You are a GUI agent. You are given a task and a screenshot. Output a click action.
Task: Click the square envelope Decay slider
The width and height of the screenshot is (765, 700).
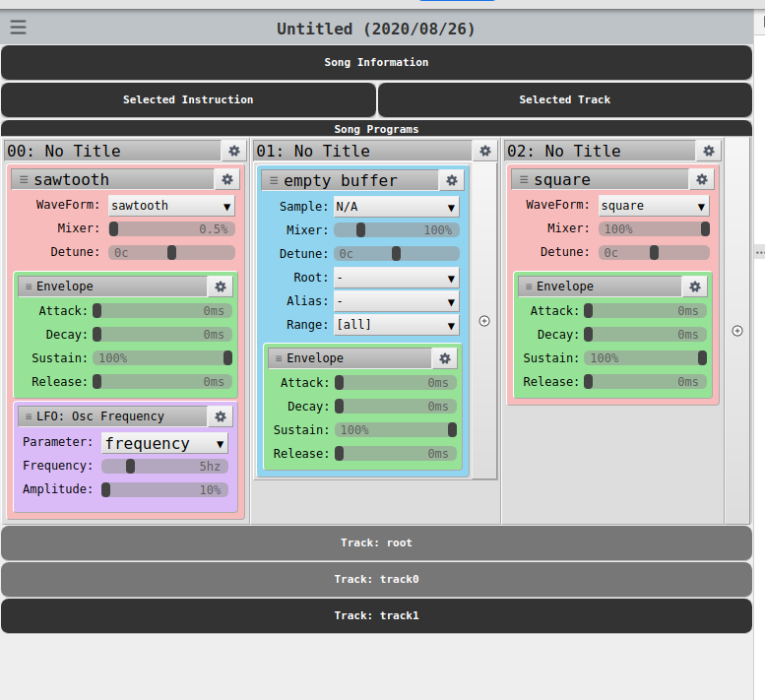[x=645, y=335]
